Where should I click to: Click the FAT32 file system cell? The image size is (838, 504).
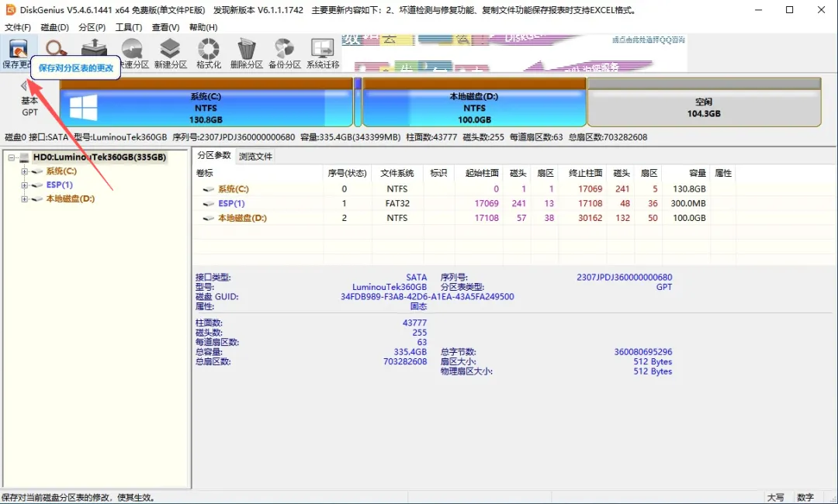click(x=397, y=203)
